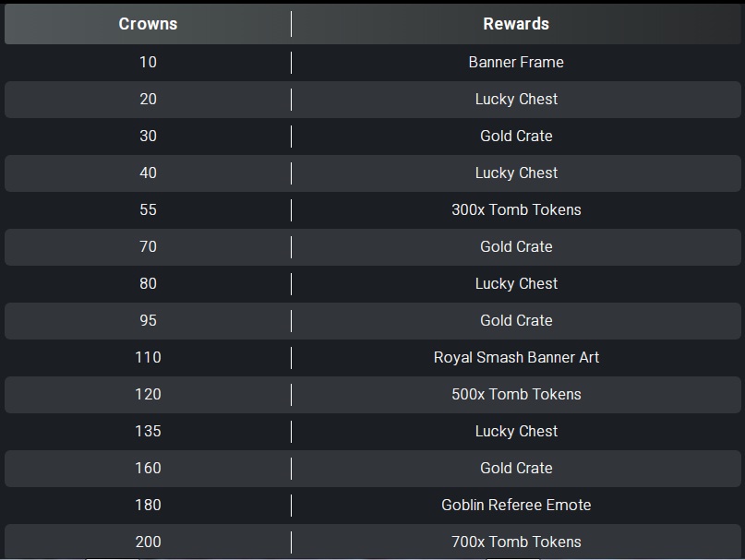The height and width of the screenshot is (560, 745).
Task: Click the 110 crowns value
Action: coord(148,358)
